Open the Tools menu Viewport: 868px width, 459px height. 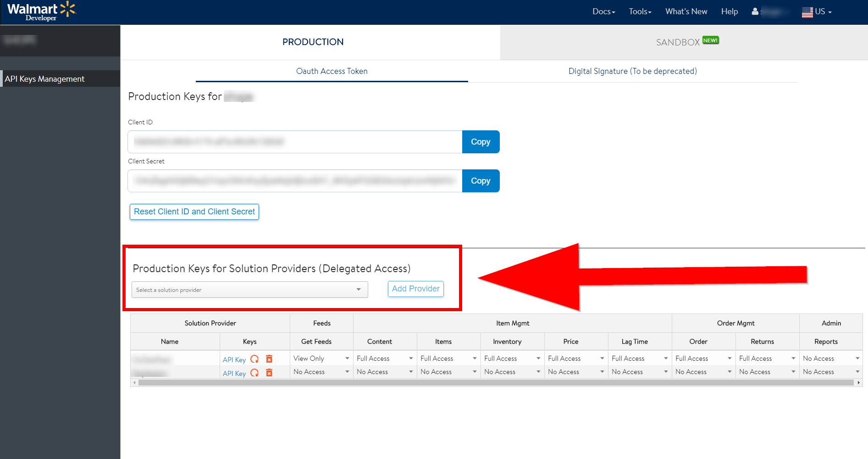tap(639, 11)
